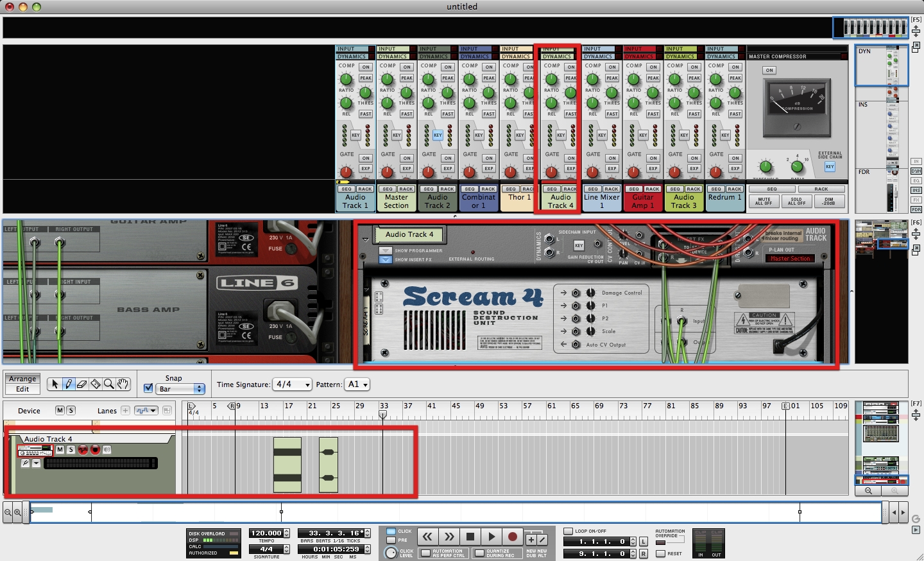
Task: Show the FDR mixer section
Action: (916, 209)
